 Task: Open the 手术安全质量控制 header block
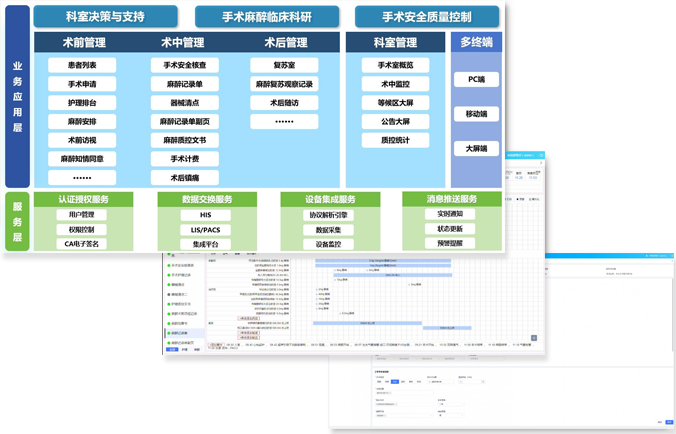(x=427, y=17)
